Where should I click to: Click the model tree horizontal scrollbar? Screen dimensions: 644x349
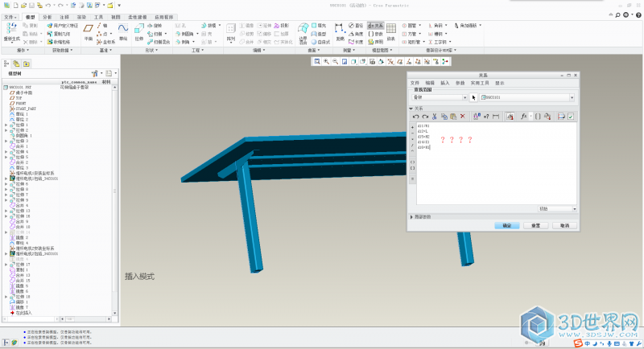click(85, 318)
